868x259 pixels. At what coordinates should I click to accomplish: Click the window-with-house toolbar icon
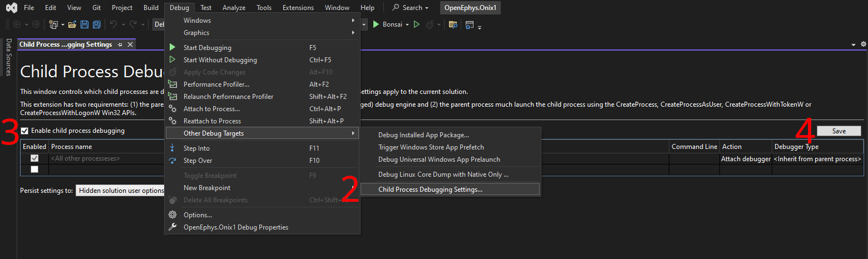click(470, 24)
